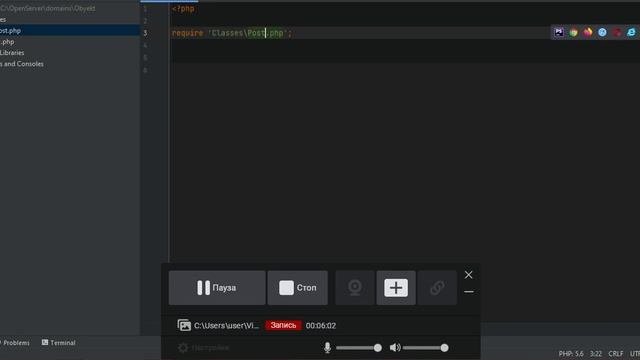Click the recording timer 00:06:02
This screenshot has width=640, height=360.
click(321, 326)
